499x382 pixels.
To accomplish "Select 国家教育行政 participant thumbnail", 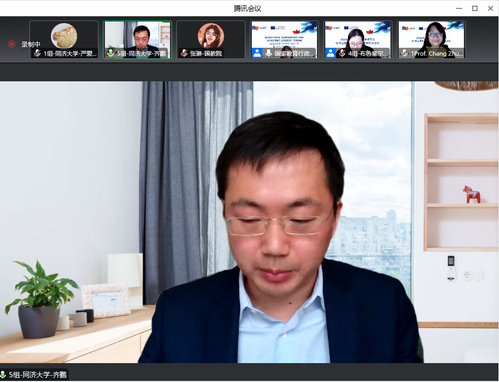I will pyautogui.click(x=284, y=40).
